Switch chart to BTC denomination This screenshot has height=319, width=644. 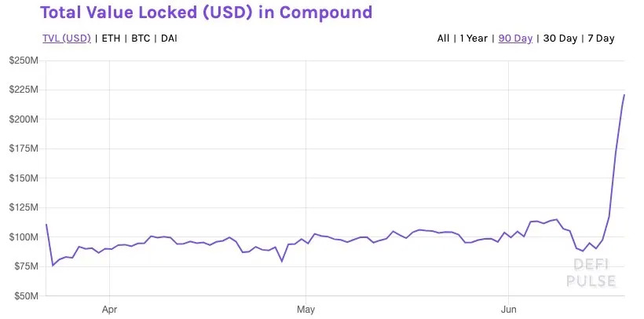[141, 38]
